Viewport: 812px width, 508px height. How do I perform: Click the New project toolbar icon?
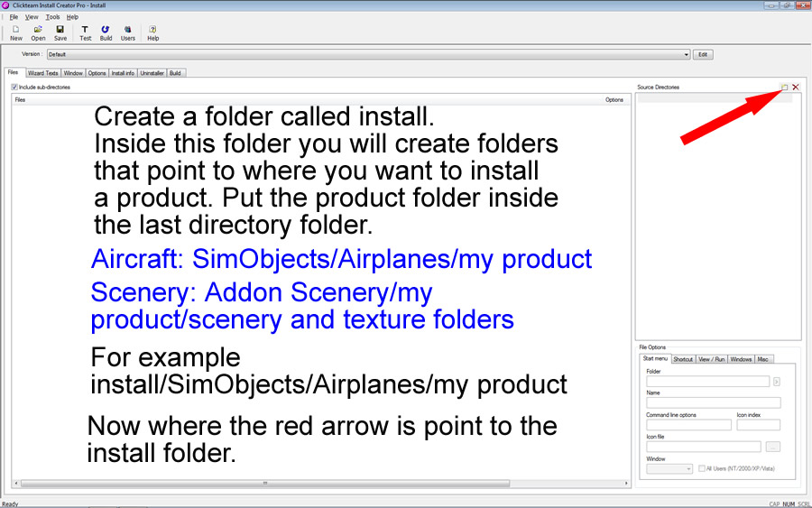pyautogui.click(x=16, y=32)
